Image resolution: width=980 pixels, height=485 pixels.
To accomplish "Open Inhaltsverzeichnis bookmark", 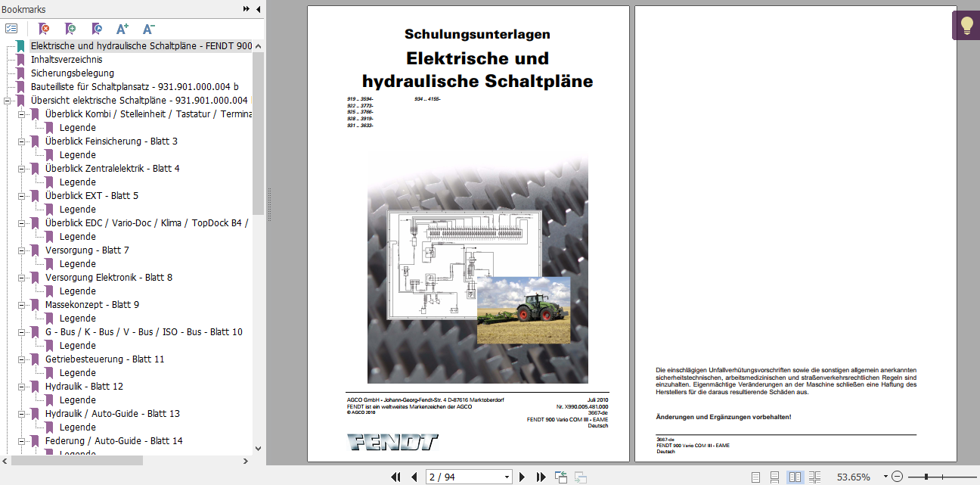I will [x=67, y=60].
